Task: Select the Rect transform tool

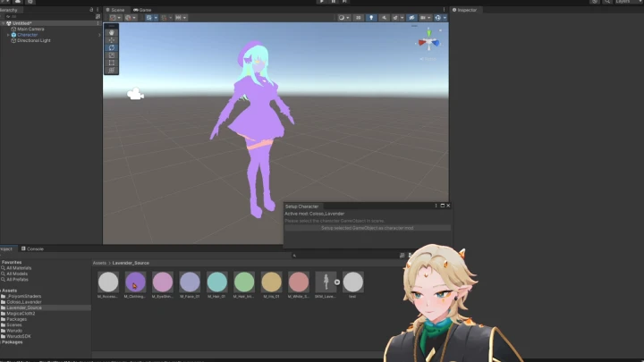Action: click(x=111, y=63)
